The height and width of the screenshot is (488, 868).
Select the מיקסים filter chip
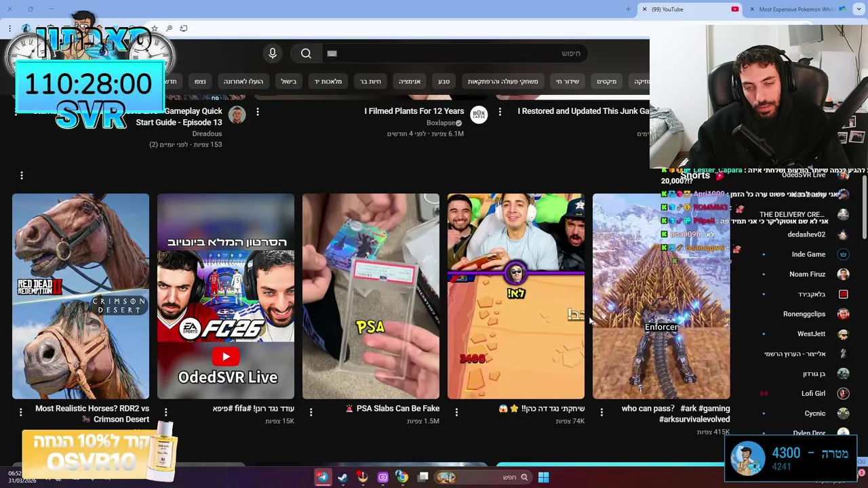(606, 81)
